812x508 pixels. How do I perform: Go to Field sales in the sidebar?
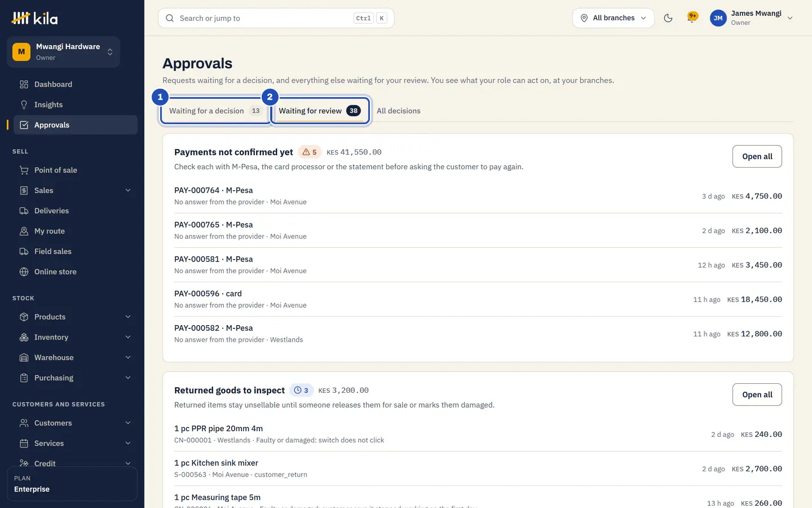74,252
